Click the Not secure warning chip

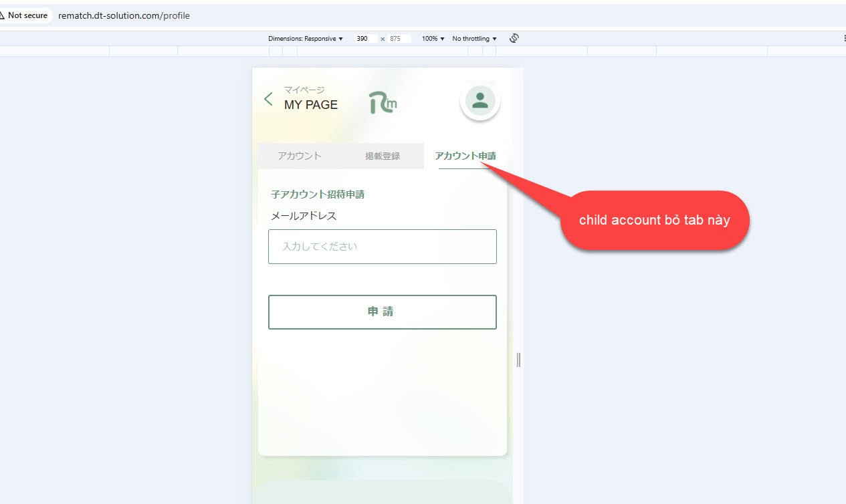pyautogui.click(x=25, y=15)
